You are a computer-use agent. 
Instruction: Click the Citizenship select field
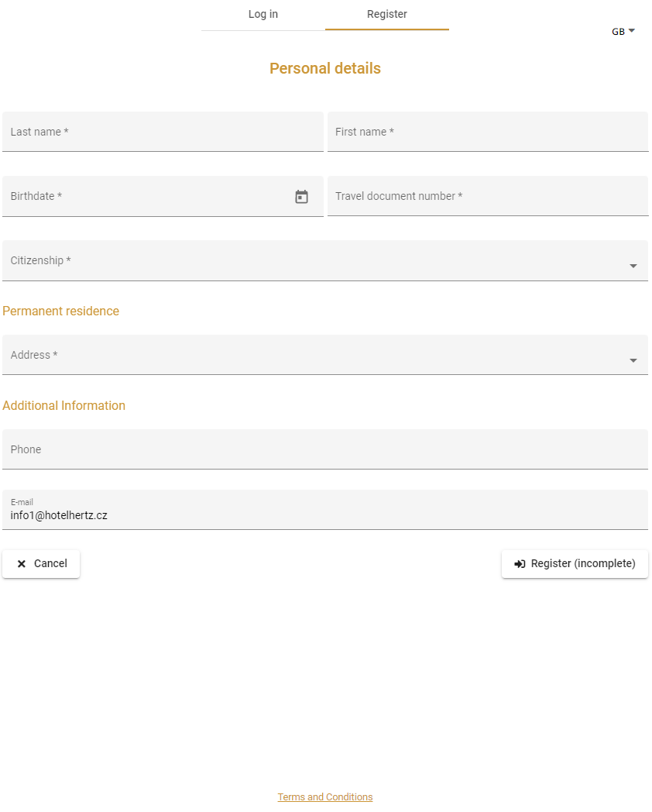click(325, 260)
